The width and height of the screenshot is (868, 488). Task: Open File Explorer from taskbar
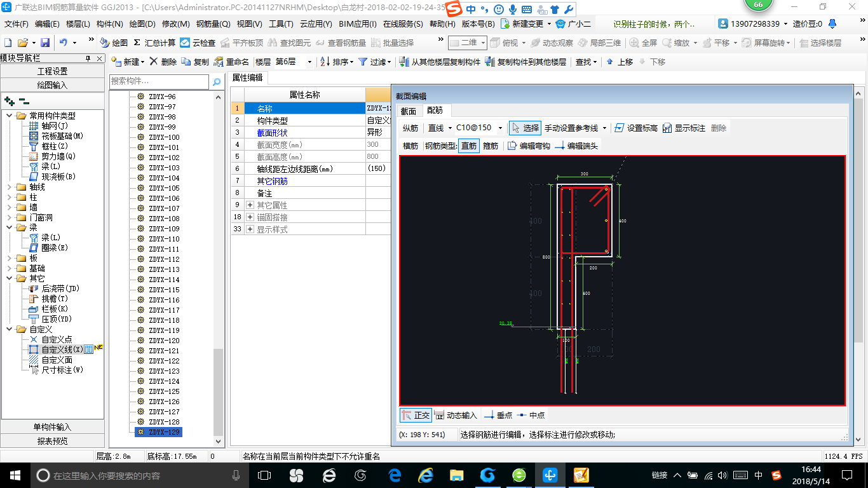tap(456, 475)
